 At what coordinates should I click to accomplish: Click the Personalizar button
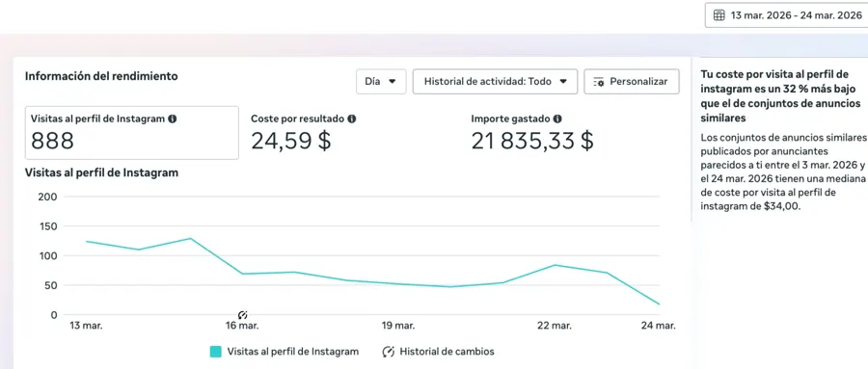[x=631, y=81]
